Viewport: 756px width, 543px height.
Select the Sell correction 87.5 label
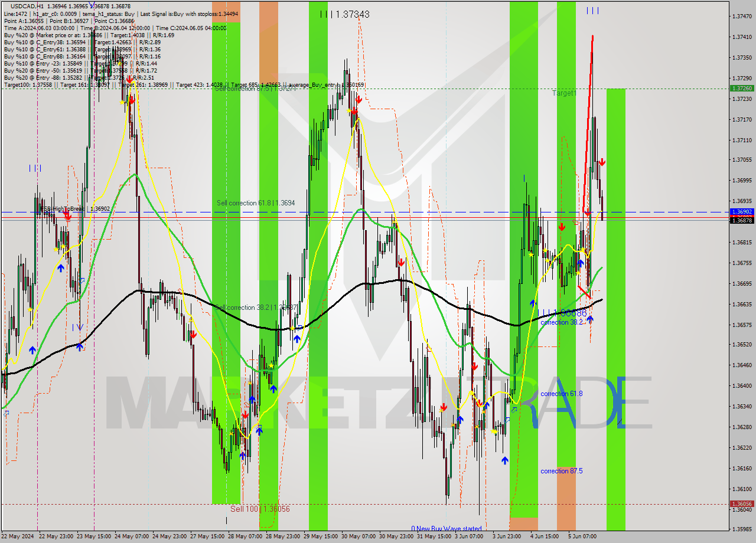click(x=255, y=89)
